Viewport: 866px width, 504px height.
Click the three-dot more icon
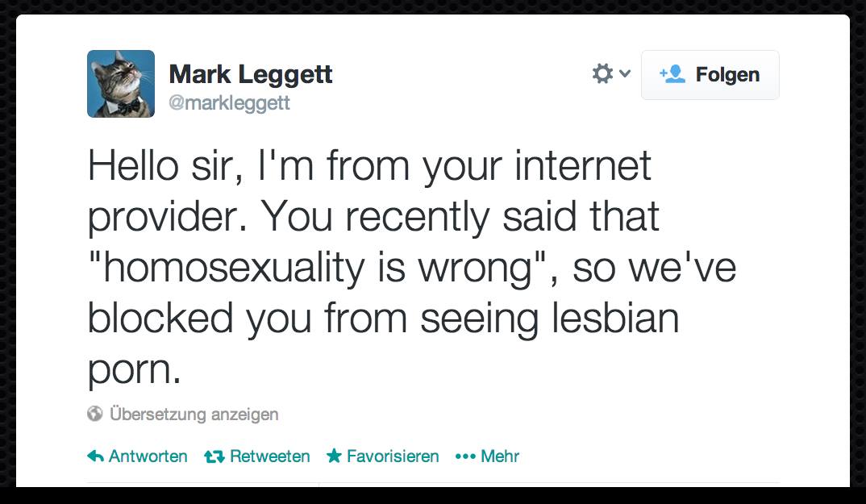click(465, 456)
